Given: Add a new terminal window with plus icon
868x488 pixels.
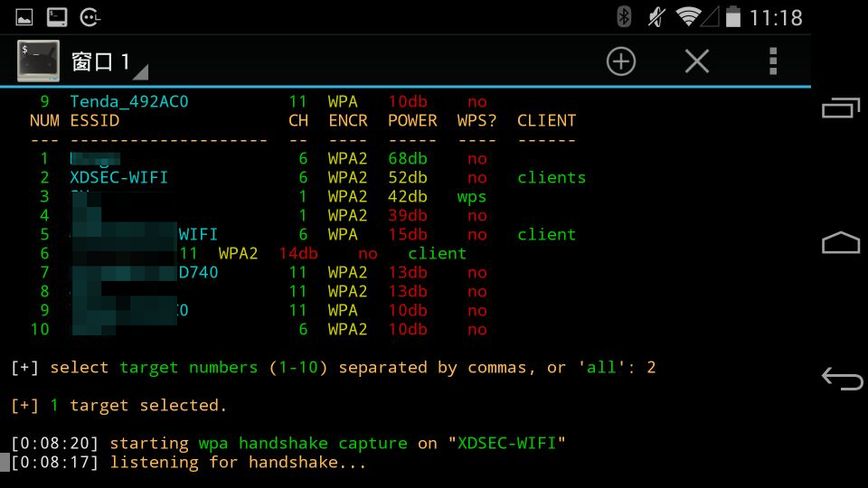Looking at the screenshot, I should click(x=620, y=61).
